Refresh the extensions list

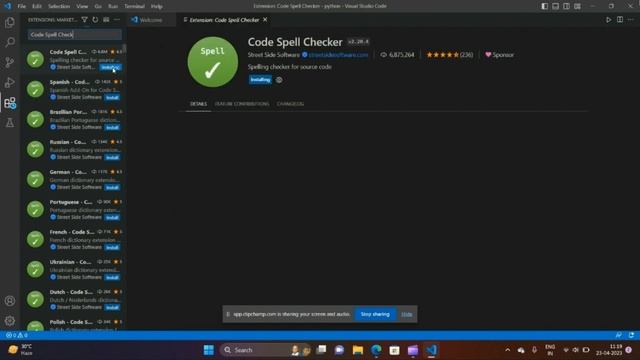[x=95, y=20]
